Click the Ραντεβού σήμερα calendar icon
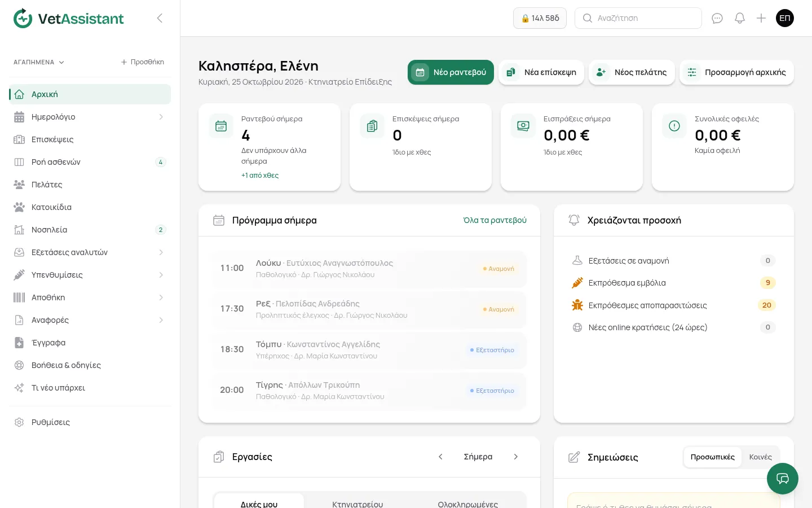812x508 pixels. pyautogui.click(x=221, y=126)
